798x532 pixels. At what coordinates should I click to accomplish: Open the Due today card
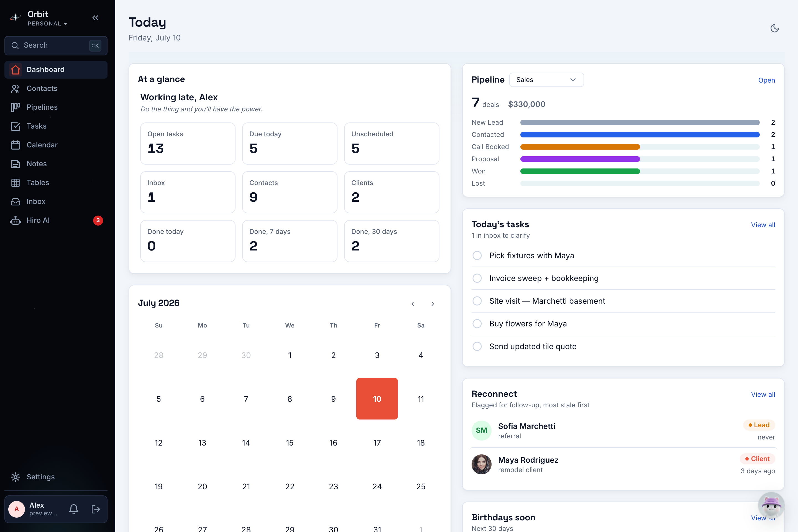tap(290, 144)
